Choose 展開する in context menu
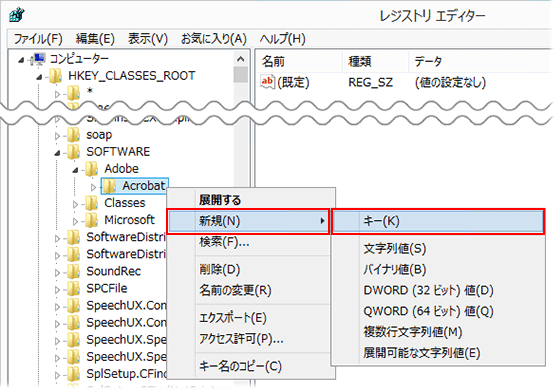The image size is (556, 390). (x=251, y=200)
